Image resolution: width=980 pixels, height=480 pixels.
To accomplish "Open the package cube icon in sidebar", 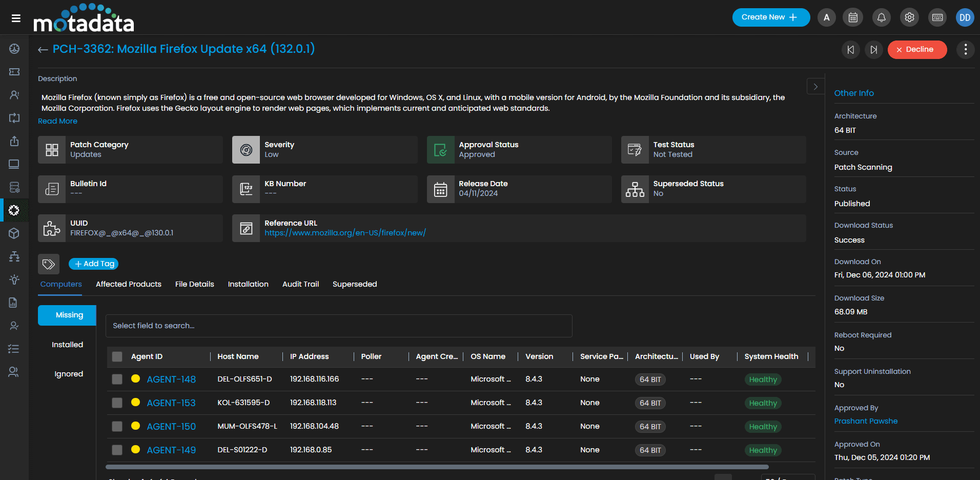I will pos(14,233).
